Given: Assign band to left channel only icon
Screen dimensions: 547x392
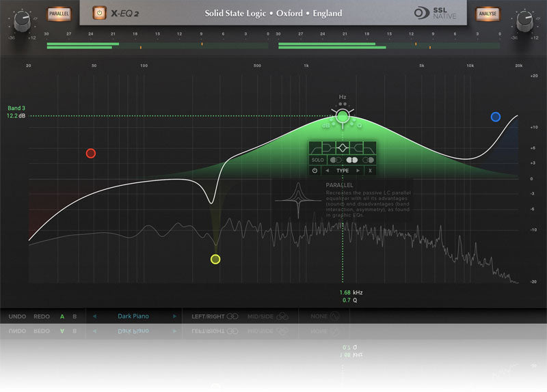Looking at the screenshot, I should (336, 160).
